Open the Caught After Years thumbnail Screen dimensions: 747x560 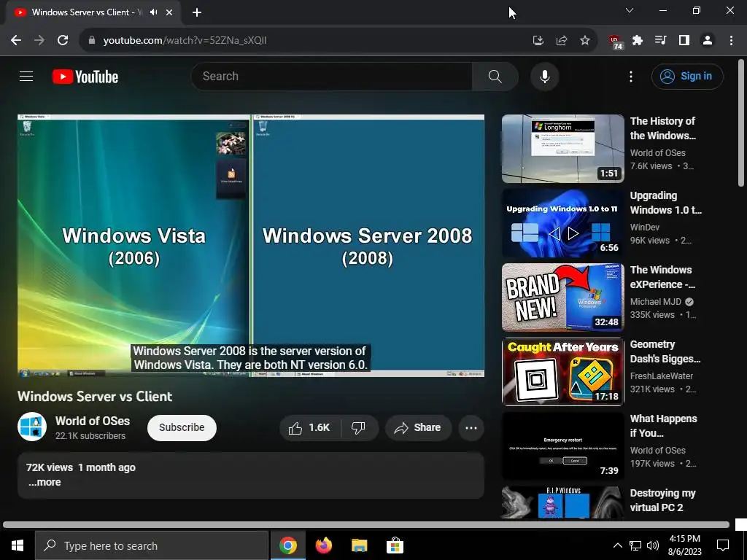click(562, 371)
